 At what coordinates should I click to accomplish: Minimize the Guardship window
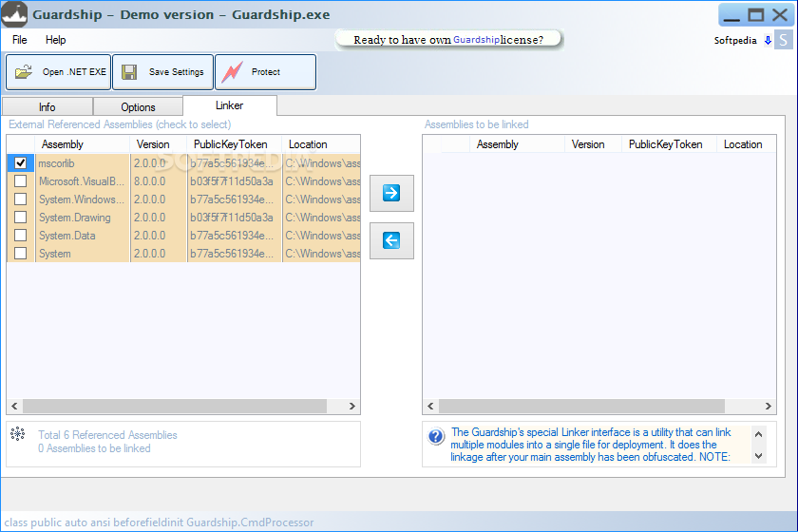point(731,15)
